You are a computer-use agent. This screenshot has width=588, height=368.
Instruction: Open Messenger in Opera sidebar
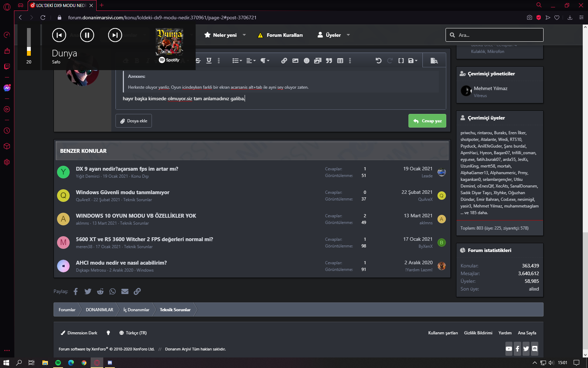(7, 88)
